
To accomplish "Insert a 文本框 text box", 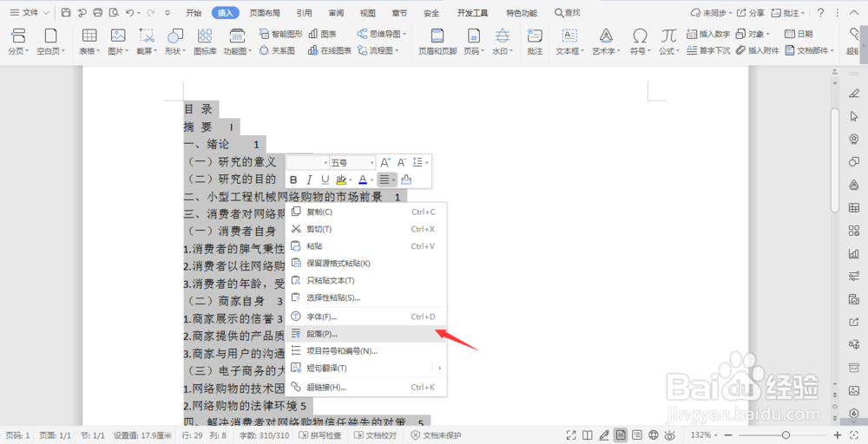I will click(x=569, y=42).
